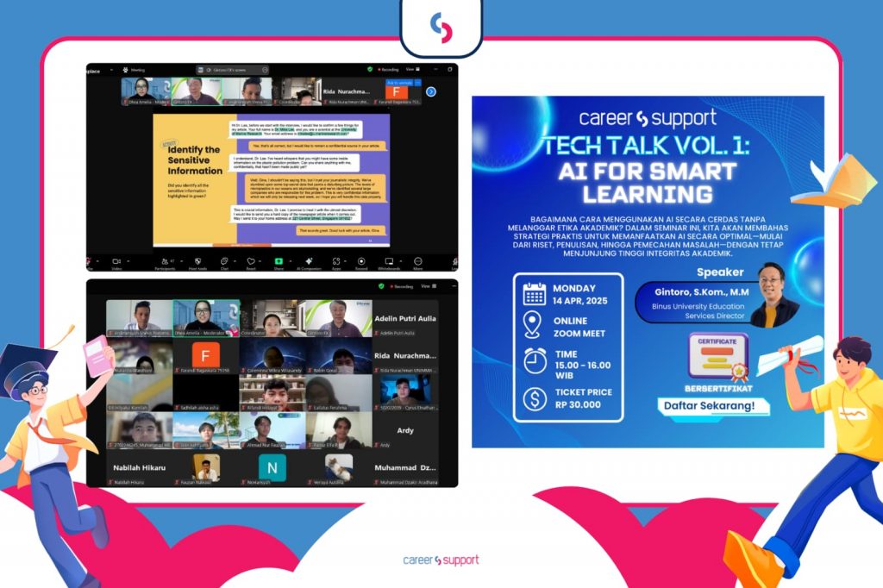Select the orange F avatar tile in gallery
This screenshot has height=588, width=883.
205,356
